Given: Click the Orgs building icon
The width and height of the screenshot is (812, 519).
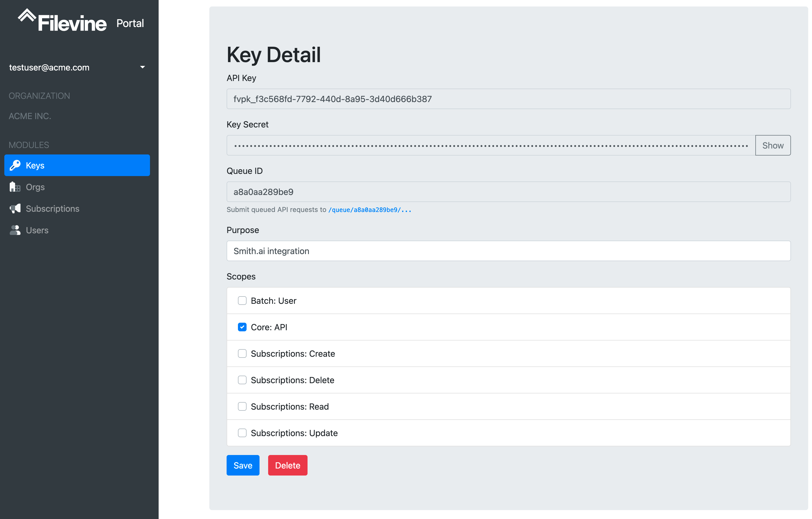Looking at the screenshot, I should (15, 187).
